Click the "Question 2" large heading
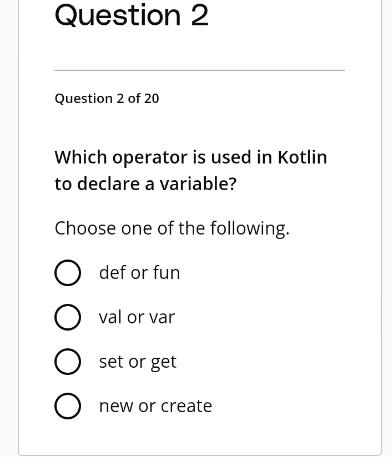Screen dimensions: 392x457 tap(132, 15)
